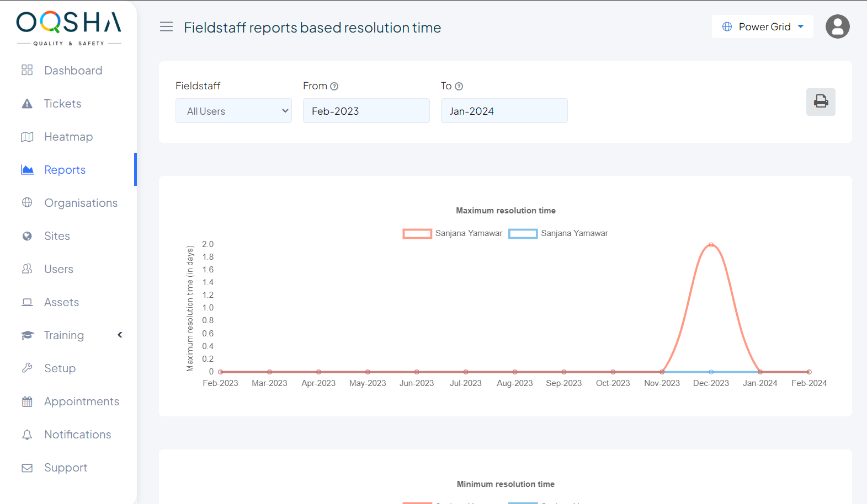This screenshot has width=867, height=504.
Task: Go to Dashboard in sidebar
Action: click(x=73, y=71)
